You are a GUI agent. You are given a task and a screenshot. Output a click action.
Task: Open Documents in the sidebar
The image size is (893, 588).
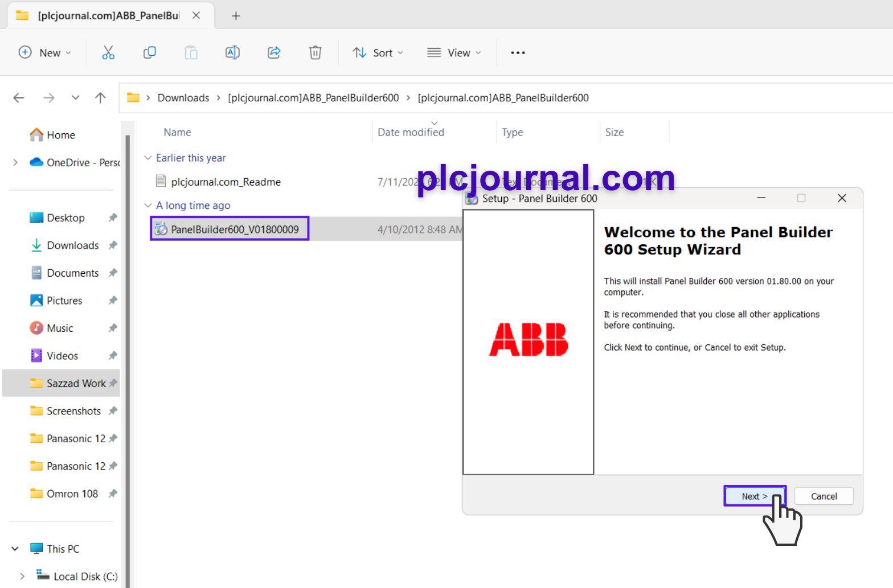click(x=73, y=273)
